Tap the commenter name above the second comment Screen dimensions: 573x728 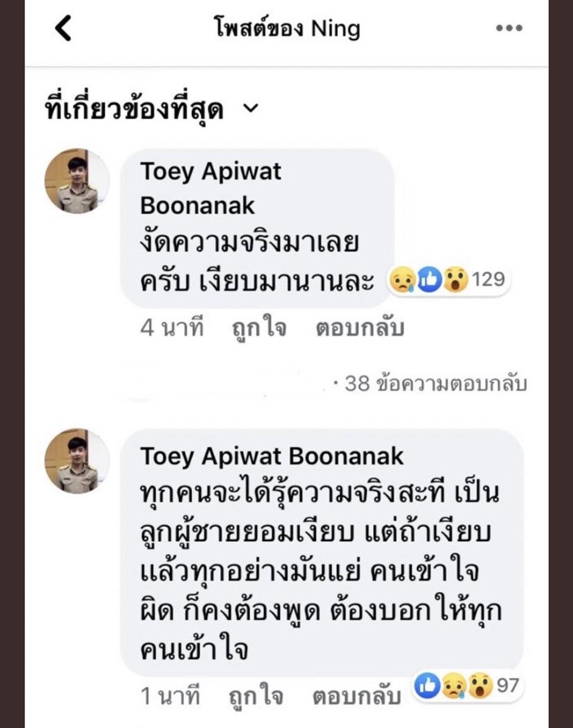pyautogui.click(x=272, y=457)
